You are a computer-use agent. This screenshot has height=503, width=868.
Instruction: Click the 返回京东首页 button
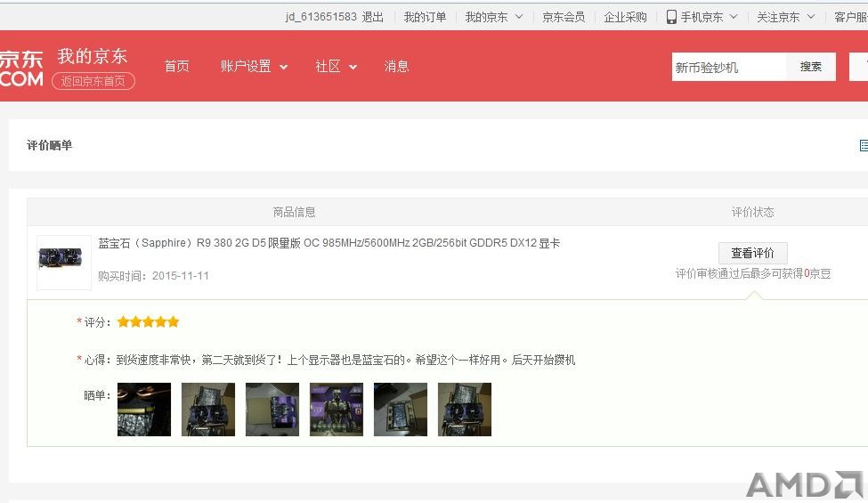(x=93, y=81)
